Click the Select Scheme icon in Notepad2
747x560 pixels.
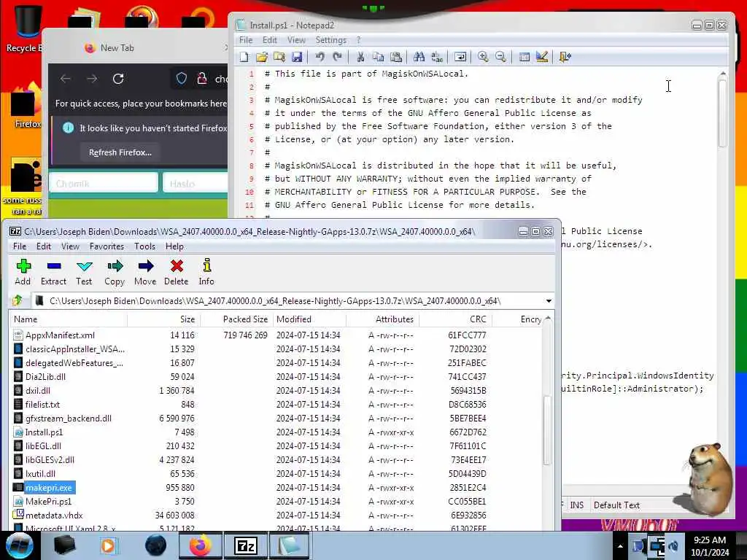524,57
